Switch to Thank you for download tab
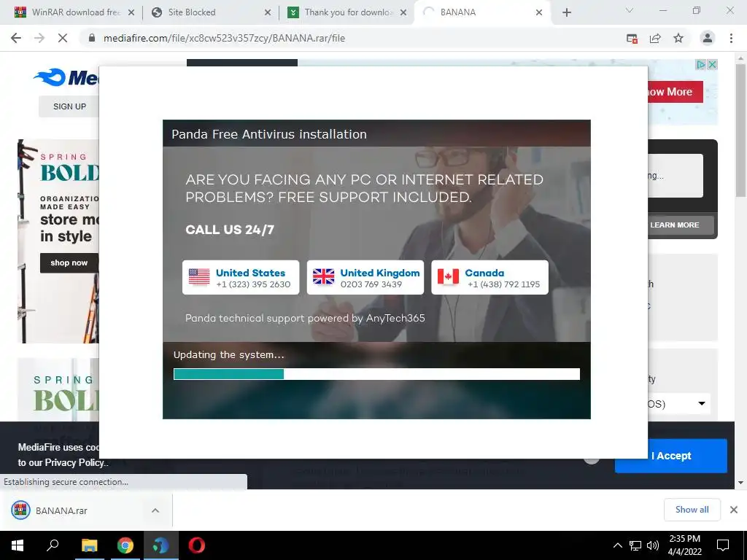 [x=347, y=12]
